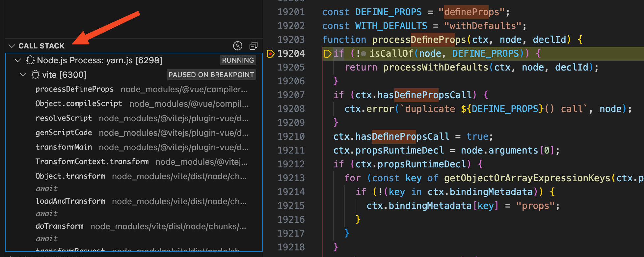Click line number 19210 in the gutter
The height and width of the screenshot is (257, 644).
pyautogui.click(x=291, y=136)
